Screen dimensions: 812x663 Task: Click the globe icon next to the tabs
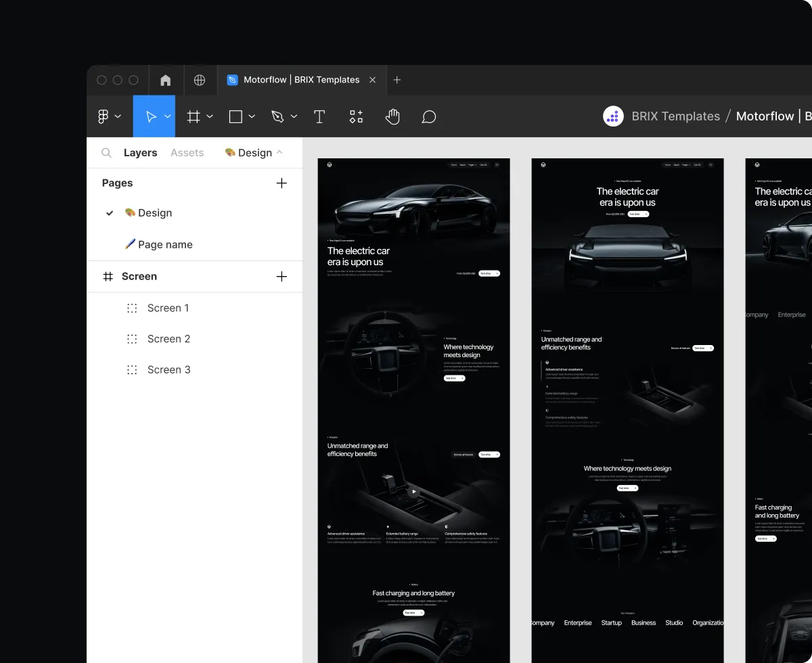click(200, 80)
